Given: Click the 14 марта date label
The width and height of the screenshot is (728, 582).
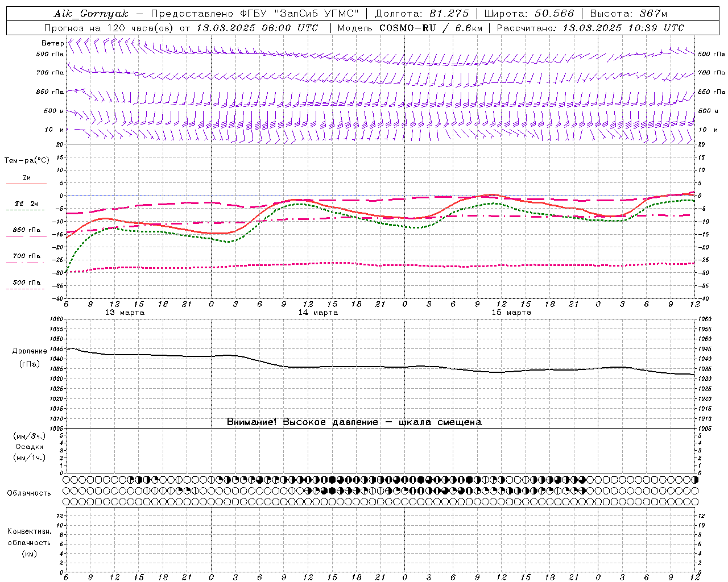Looking at the screenshot, I should 318,313.
